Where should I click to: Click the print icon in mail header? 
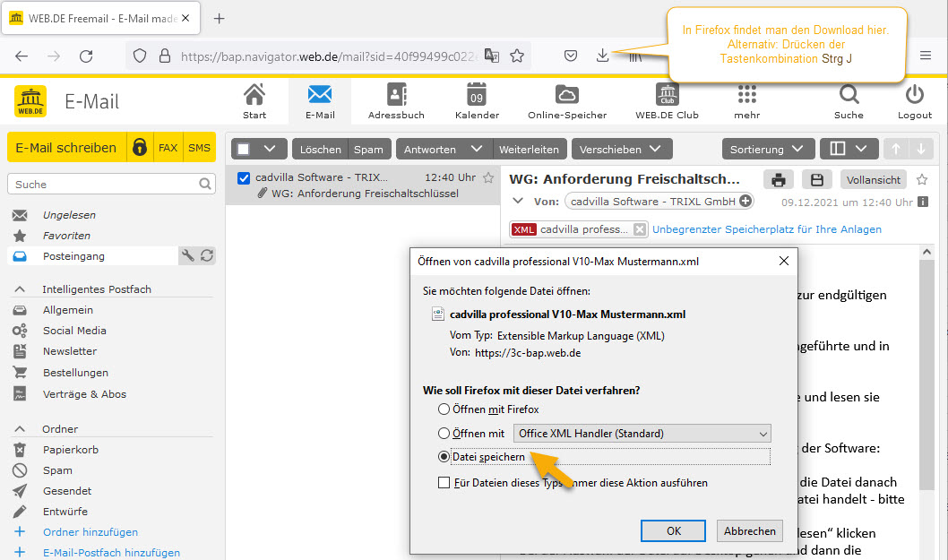(x=779, y=179)
